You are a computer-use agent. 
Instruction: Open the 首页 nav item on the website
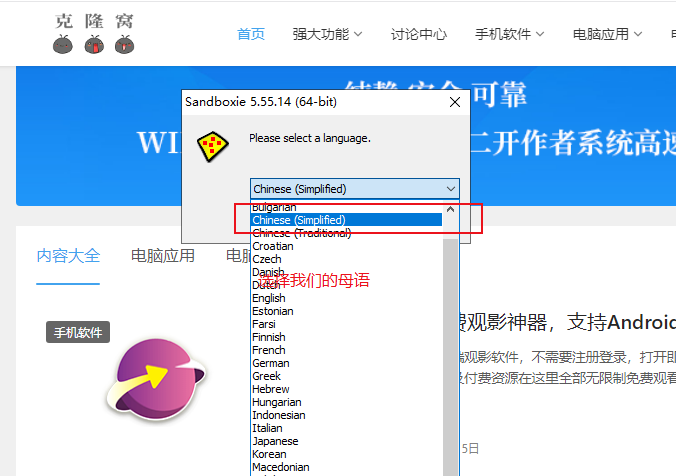(x=251, y=34)
